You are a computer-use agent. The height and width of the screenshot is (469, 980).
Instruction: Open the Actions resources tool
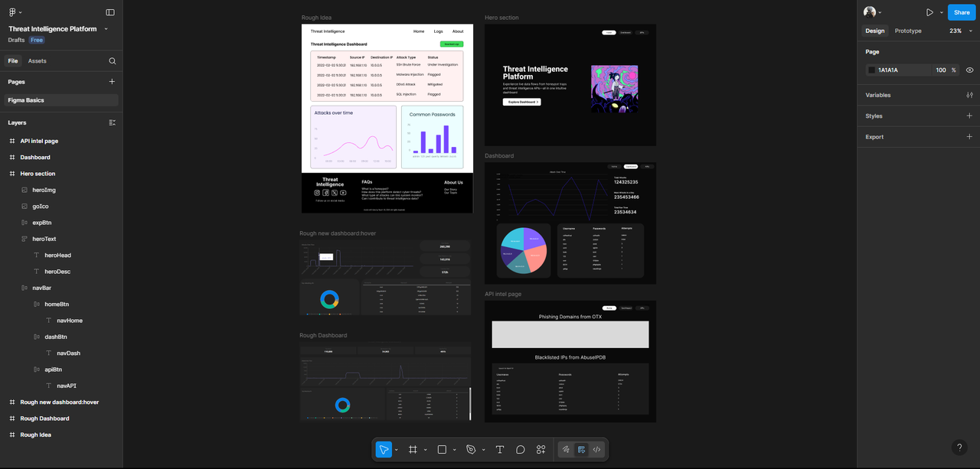point(541,450)
